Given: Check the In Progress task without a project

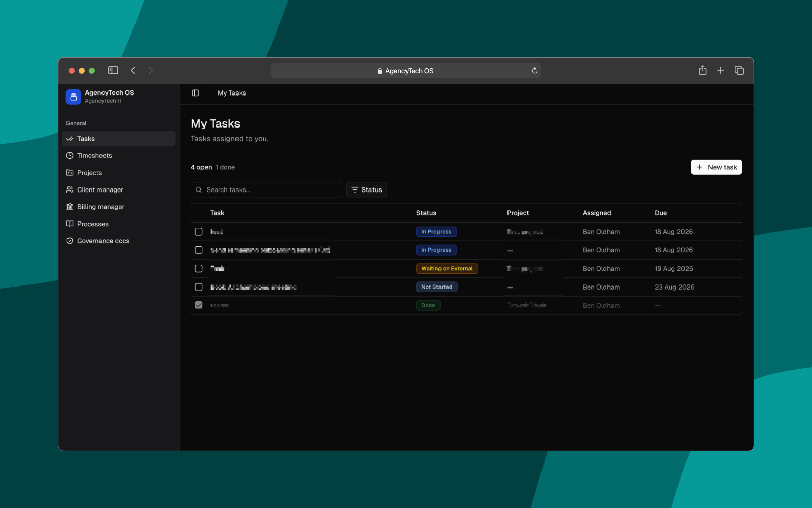Looking at the screenshot, I should [199, 250].
